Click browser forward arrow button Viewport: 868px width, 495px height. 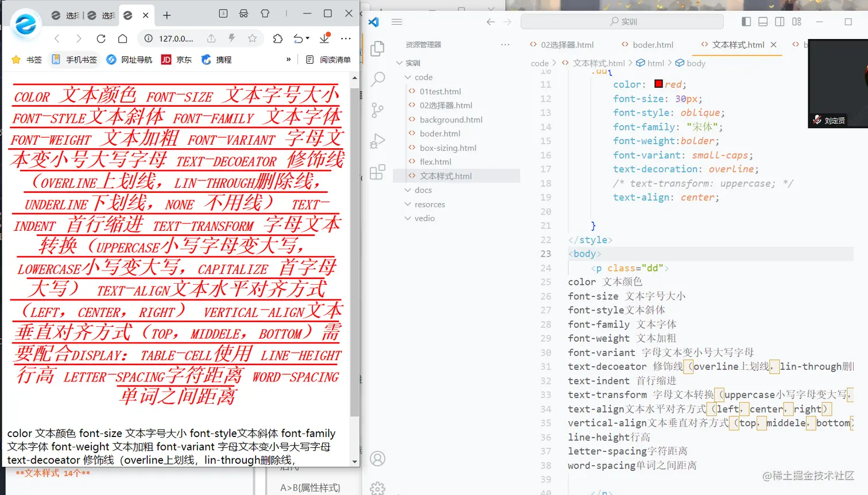tap(79, 38)
